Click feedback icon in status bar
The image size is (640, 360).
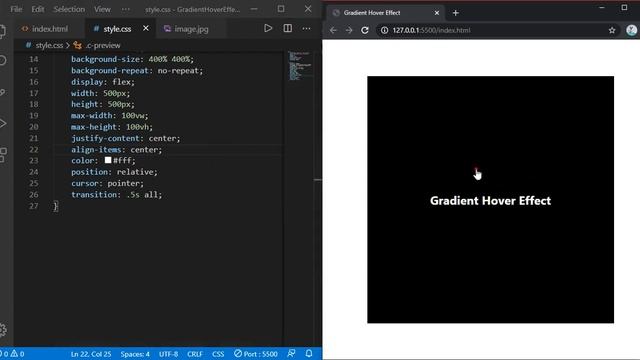(x=291, y=353)
